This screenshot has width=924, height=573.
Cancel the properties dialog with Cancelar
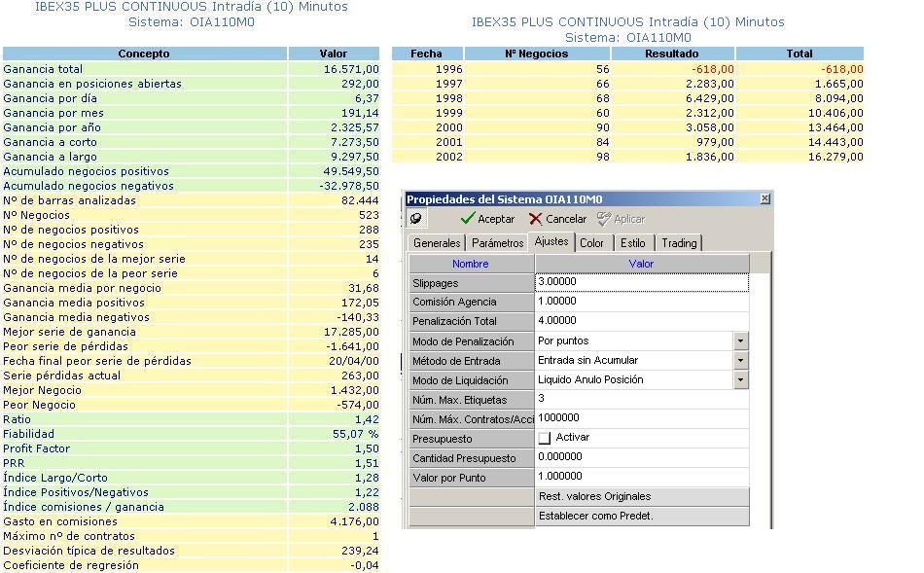pyautogui.click(x=557, y=219)
